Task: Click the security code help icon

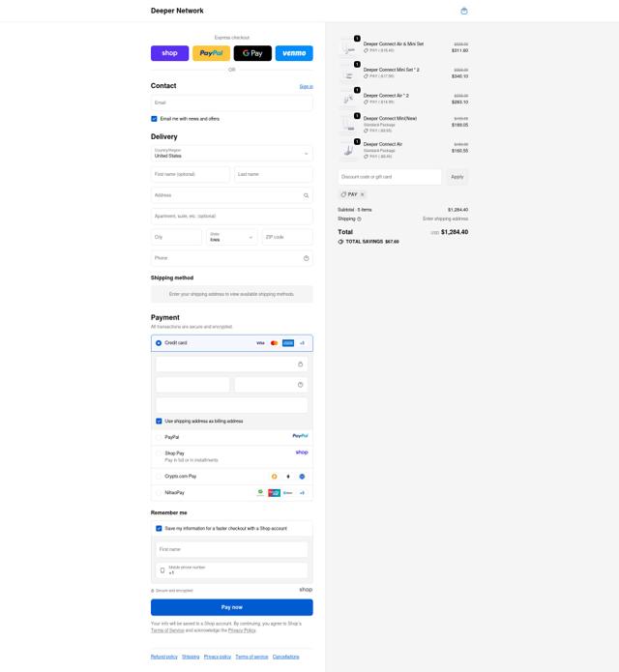Action: pos(300,385)
